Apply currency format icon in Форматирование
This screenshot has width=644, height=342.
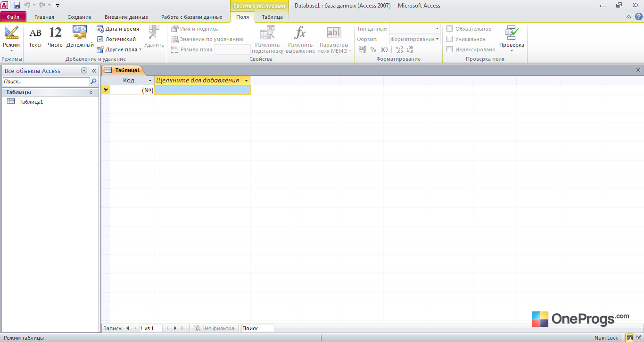[362, 49]
